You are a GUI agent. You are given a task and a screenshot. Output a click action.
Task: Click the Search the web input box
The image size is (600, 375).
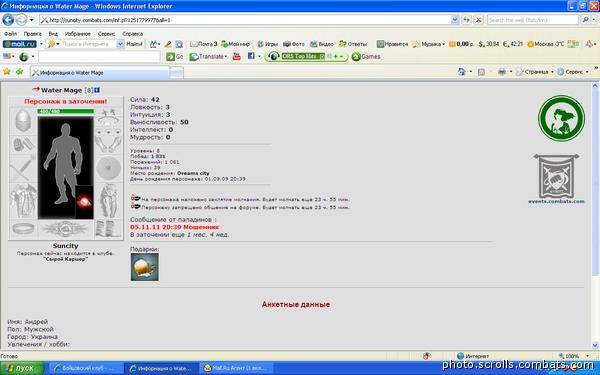(533, 20)
